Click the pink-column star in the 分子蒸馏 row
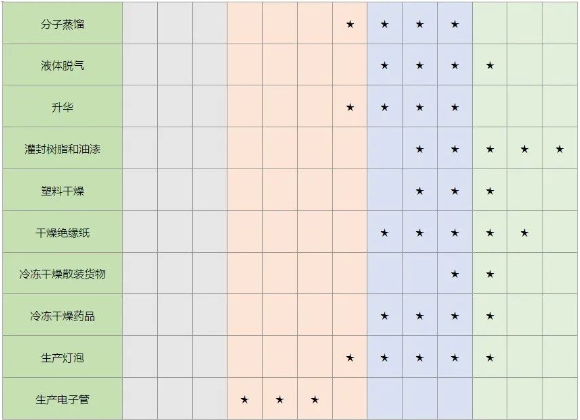The height and width of the screenshot is (420, 580). pos(350,24)
